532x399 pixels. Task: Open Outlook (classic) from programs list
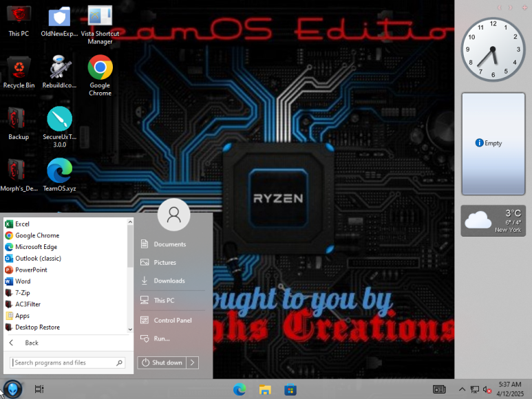[x=65, y=259]
